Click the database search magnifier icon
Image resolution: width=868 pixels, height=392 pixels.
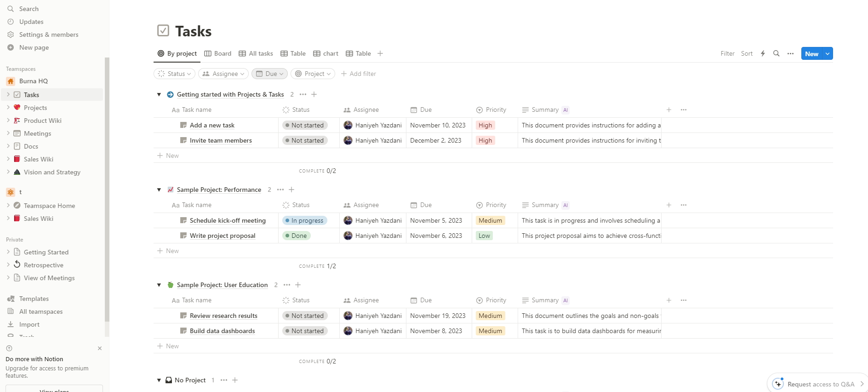pyautogui.click(x=777, y=53)
